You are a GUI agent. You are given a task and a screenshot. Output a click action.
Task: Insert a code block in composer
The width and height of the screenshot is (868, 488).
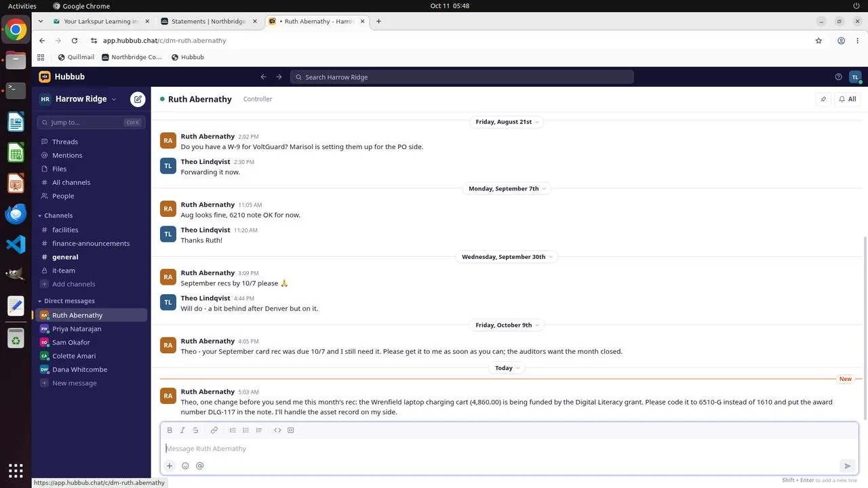[291, 430]
